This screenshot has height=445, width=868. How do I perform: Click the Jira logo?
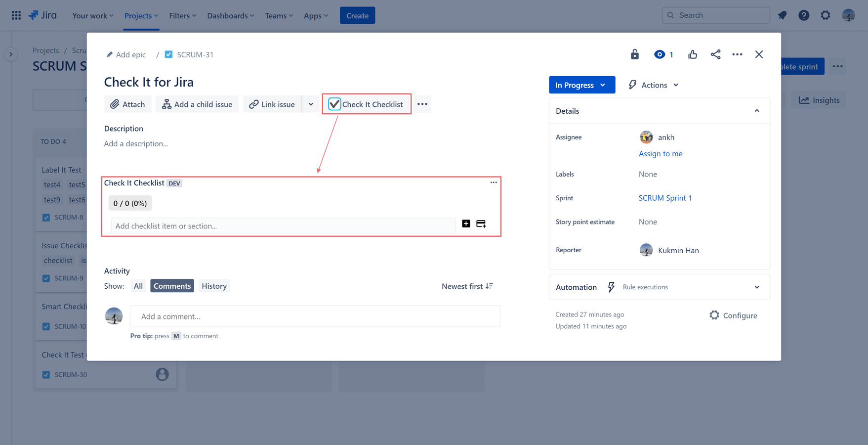point(42,15)
